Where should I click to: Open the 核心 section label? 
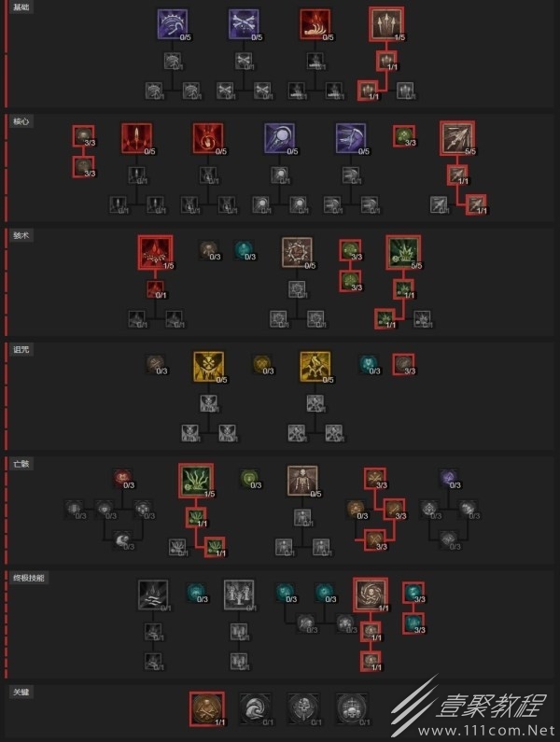(21, 121)
